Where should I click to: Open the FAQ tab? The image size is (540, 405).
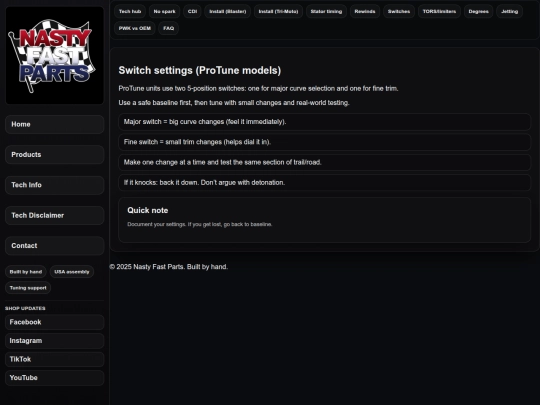coord(168,28)
